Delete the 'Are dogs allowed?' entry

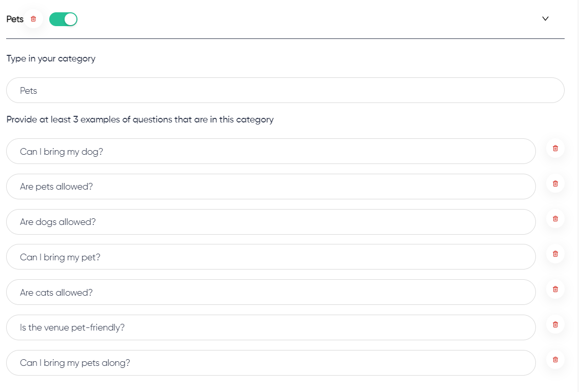(555, 219)
